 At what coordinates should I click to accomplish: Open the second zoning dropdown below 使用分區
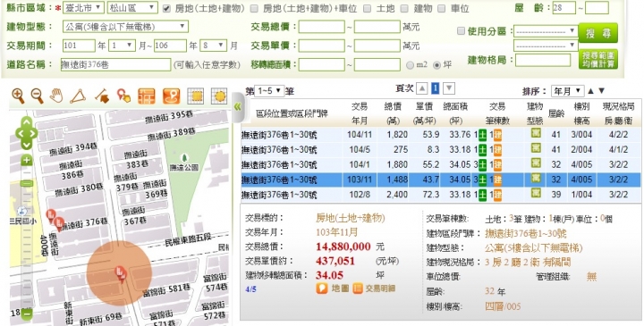[x=546, y=46]
